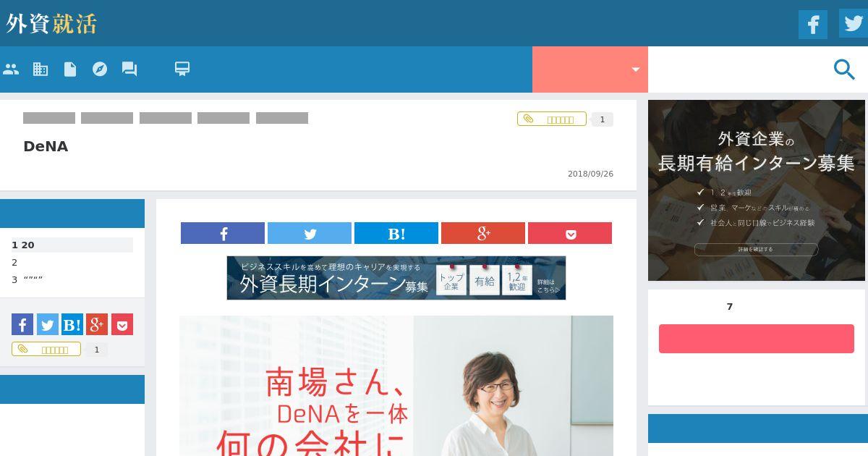Open sidebar ad 長期有給インターン募集
This screenshot has height=456, width=868.
click(x=757, y=190)
